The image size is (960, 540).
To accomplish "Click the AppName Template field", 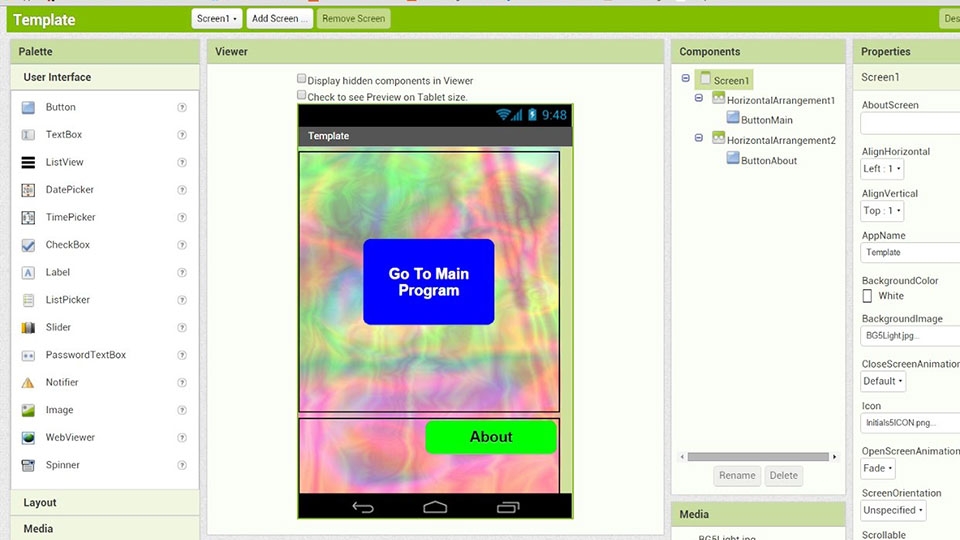I will coord(910,252).
